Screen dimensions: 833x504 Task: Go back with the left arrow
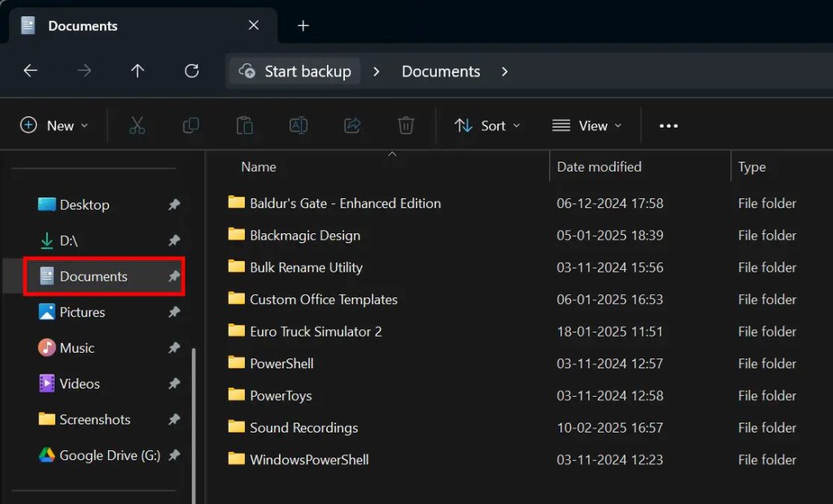30,71
